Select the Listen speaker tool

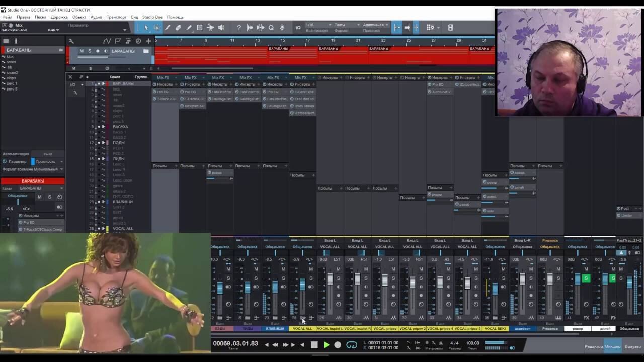tap(221, 28)
